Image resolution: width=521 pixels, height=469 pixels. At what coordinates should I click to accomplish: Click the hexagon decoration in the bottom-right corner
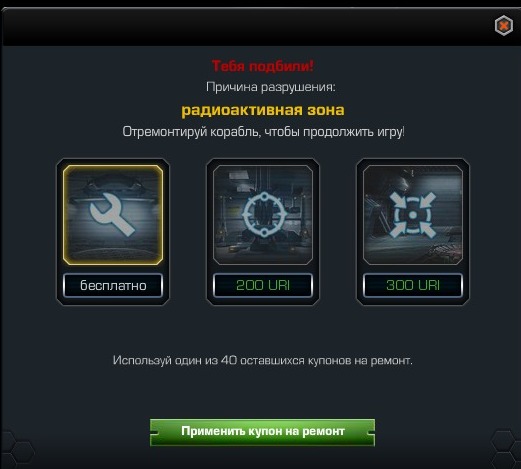[x=505, y=447]
